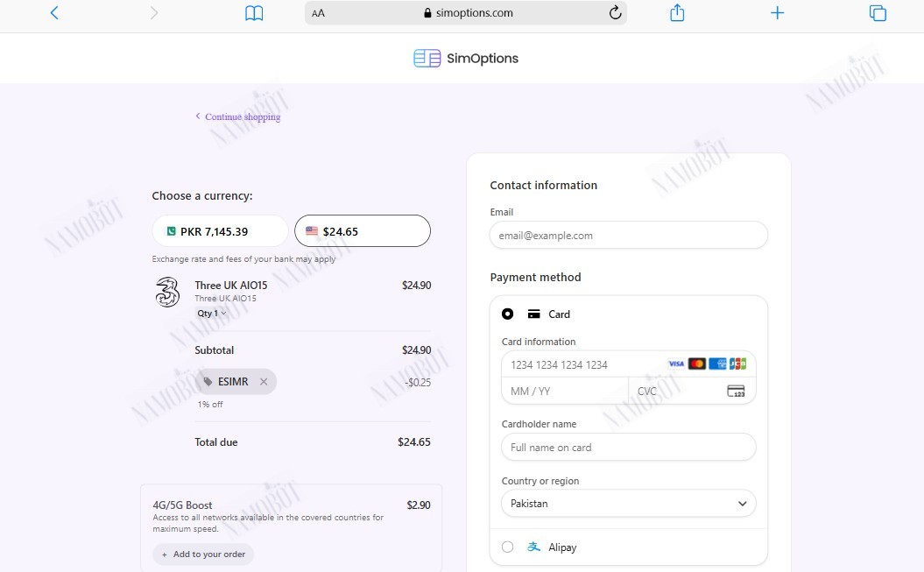Viewport: 924px width, 572px height.
Task: Click the SimOptions logo
Action: (x=466, y=59)
